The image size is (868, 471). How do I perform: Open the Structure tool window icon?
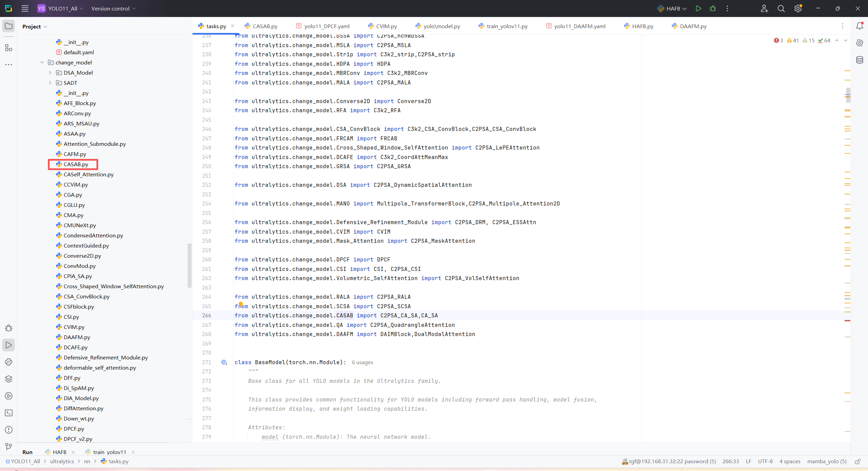(8, 48)
